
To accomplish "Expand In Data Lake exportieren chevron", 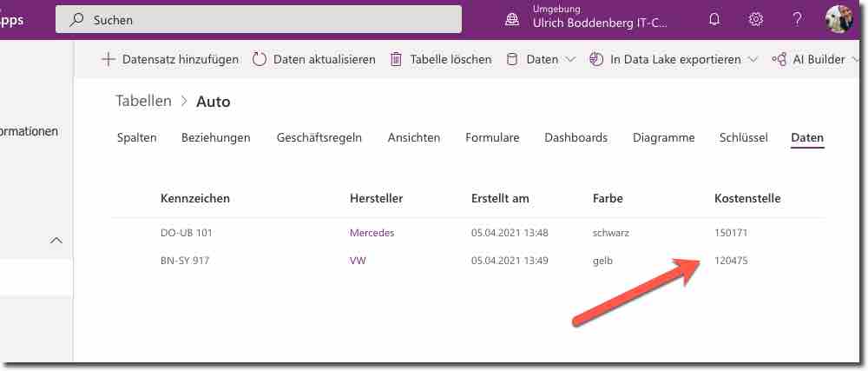I will pos(753,59).
